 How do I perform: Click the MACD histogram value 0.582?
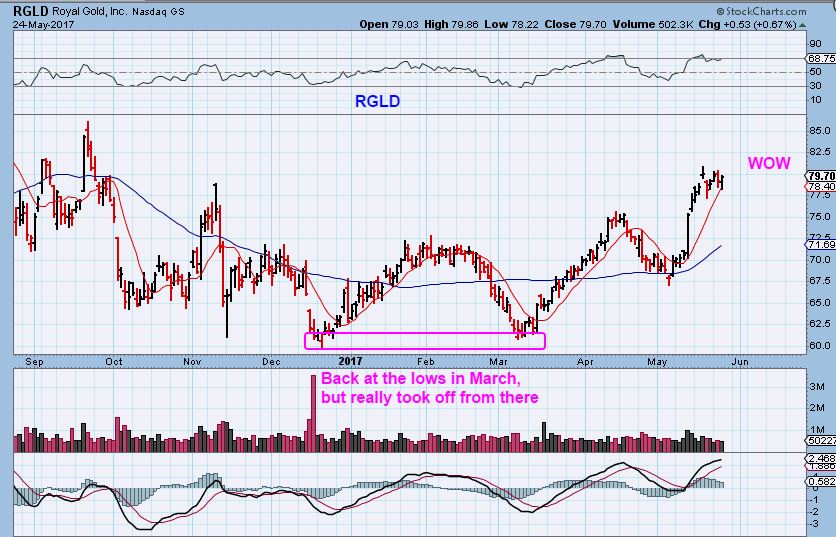(x=822, y=482)
